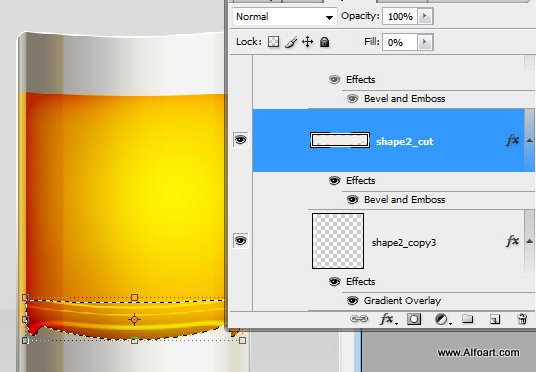
Task: Open the Opacity slider arrow
Action: click(x=425, y=16)
